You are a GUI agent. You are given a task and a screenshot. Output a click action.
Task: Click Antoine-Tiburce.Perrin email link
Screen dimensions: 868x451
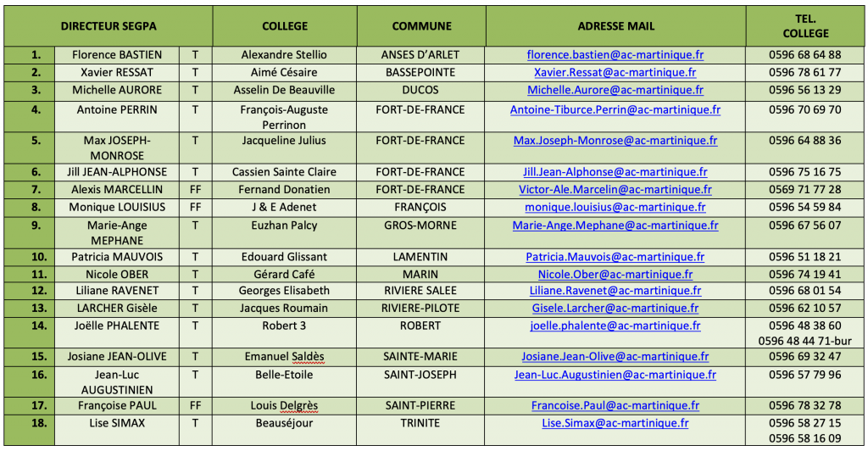click(615, 110)
